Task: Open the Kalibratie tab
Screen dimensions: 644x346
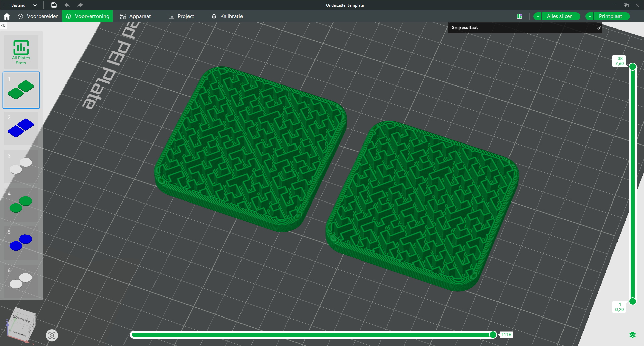Action: [227, 16]
